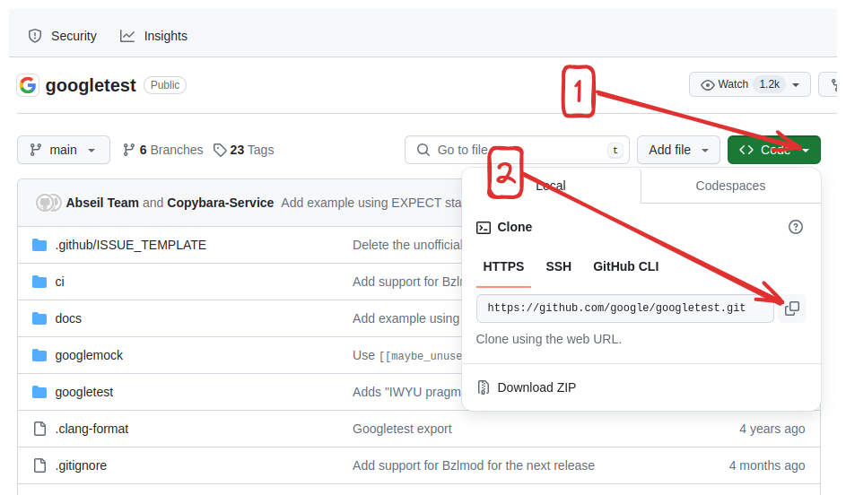
Task: Open the clone help question-mark icon
Action: click(x=795, y=227)
